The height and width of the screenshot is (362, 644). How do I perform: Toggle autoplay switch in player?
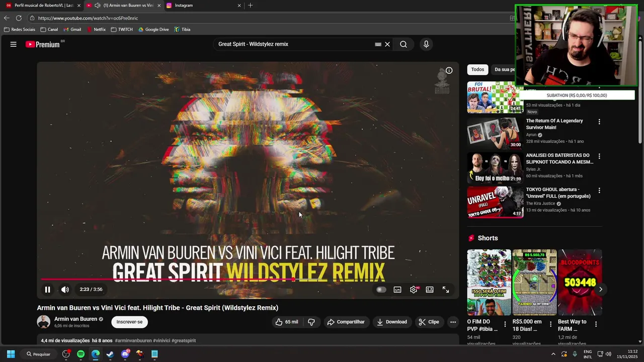[x=381, y=290]
